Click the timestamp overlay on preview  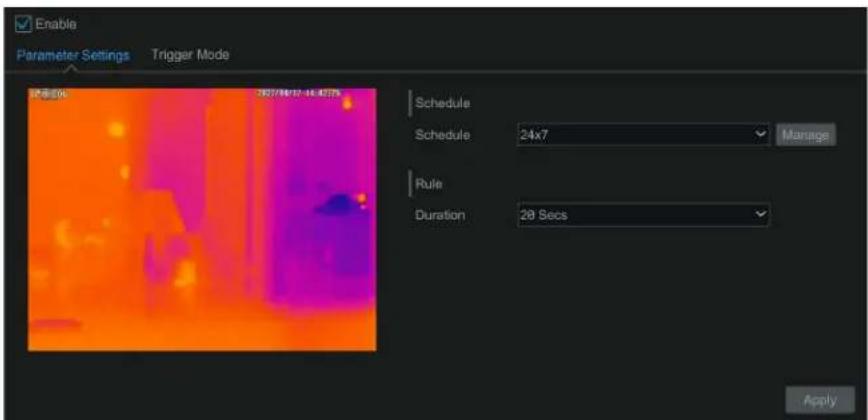click(x=299, y=94)
